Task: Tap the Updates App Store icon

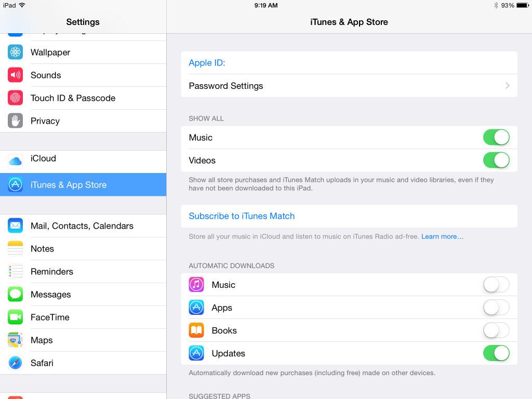Action: pos(196,353)
